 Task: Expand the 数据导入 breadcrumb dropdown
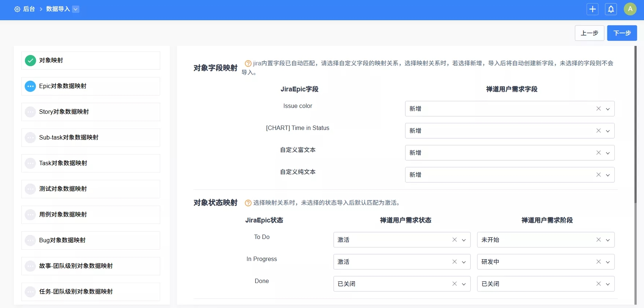pyautogui.click(x=76, y=9)
